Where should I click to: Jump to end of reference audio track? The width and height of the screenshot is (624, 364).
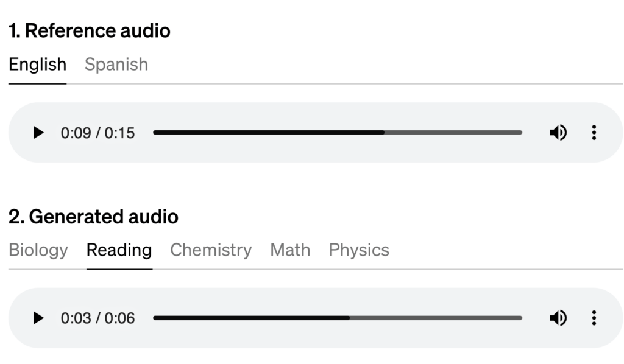[520, 133]
